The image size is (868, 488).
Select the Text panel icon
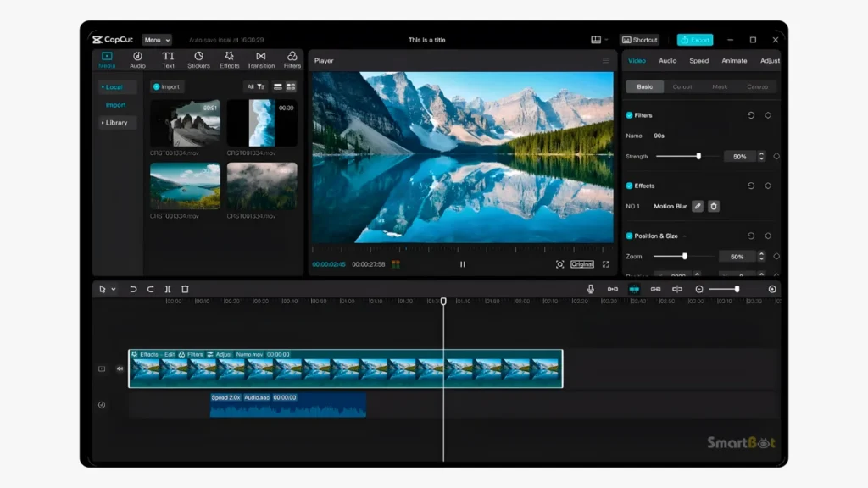(x=168, y=59)
